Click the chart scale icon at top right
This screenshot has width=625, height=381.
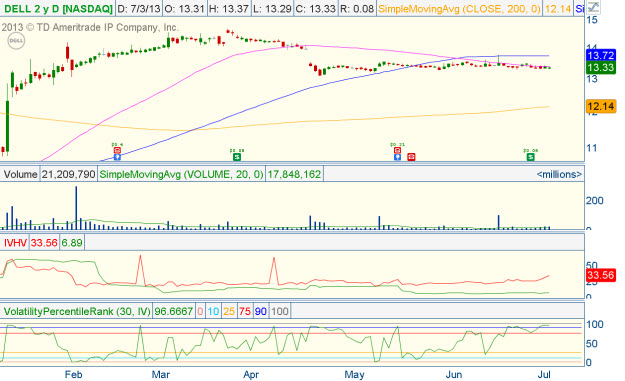[593, 7]
